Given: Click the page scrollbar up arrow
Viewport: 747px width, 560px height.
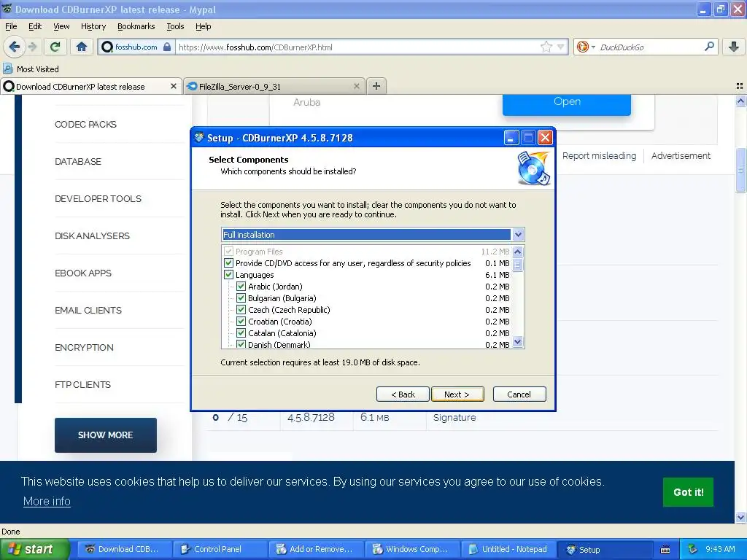Looking at the screenshot, I should pos(740,101).
